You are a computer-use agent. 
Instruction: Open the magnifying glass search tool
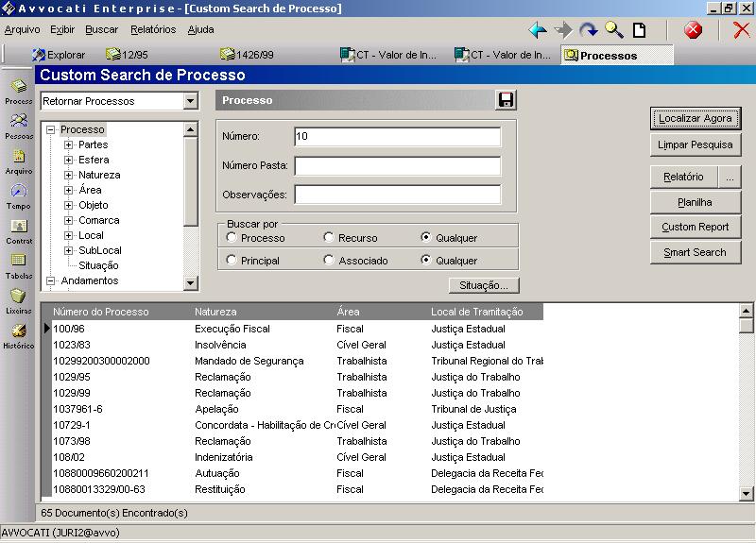[614, 30]
